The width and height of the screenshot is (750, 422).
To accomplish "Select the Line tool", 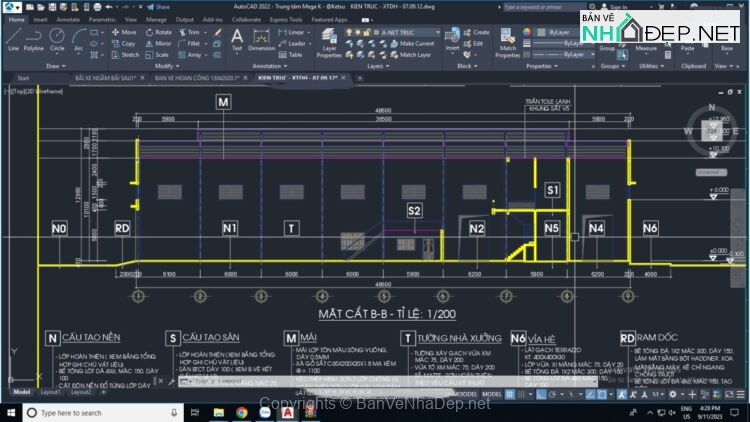I will [13, 38].
